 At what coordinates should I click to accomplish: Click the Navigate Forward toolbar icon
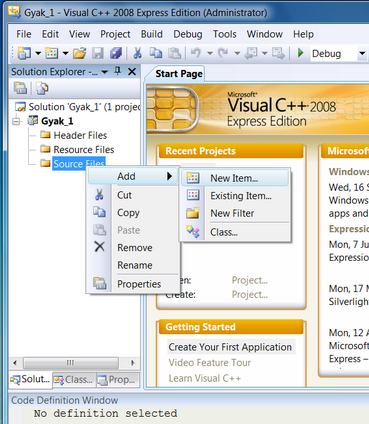(x=278, y=53)
